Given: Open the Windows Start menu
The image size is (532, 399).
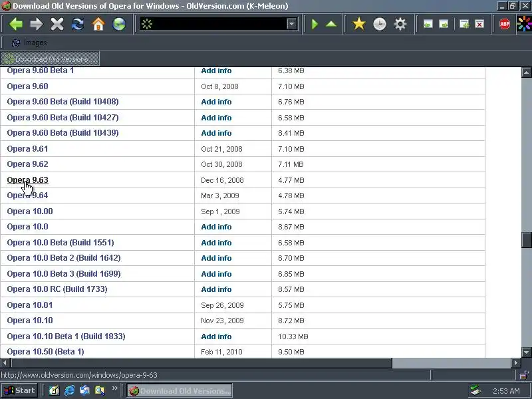Looking at the screenshot, I should click(x=19, y=390).
